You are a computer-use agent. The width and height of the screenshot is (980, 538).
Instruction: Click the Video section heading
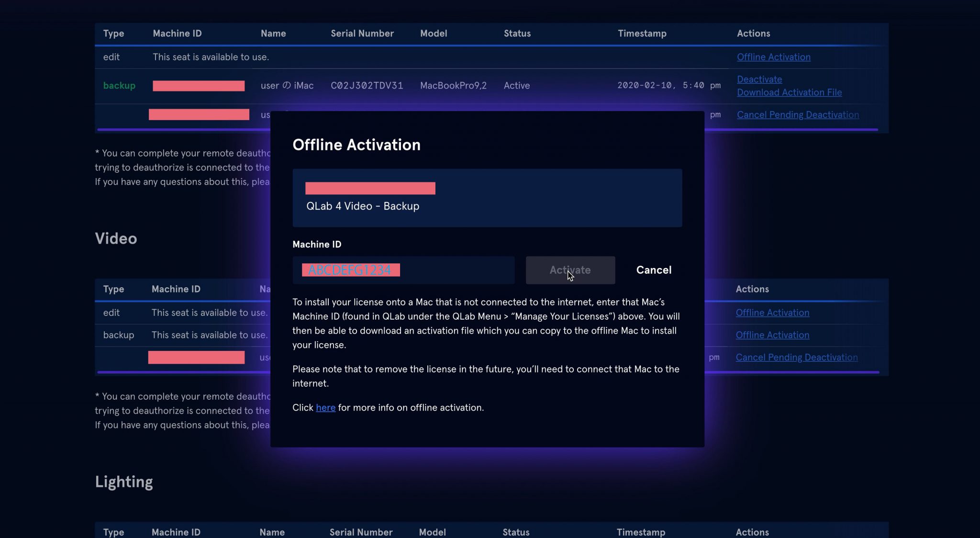click(116, 238)
